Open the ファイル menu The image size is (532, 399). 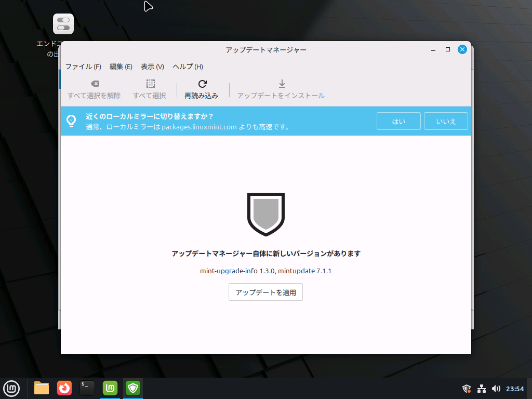pos(83,66)
